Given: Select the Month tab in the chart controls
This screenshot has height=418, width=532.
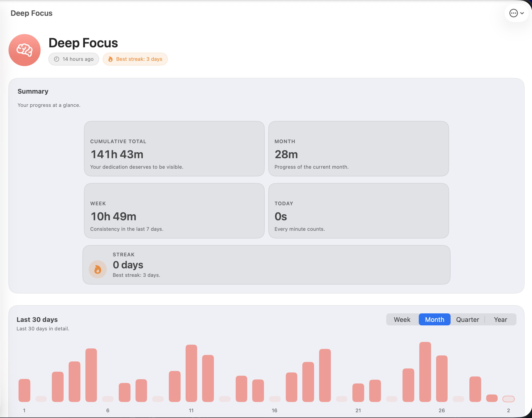Looking at the screenshot, I should [x=435, y=319].
